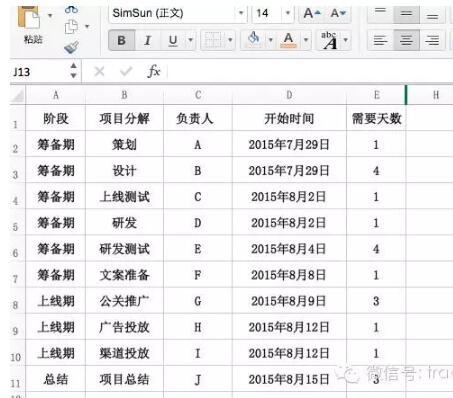Click the Cut scissors icon

click(x=71, y=9)
